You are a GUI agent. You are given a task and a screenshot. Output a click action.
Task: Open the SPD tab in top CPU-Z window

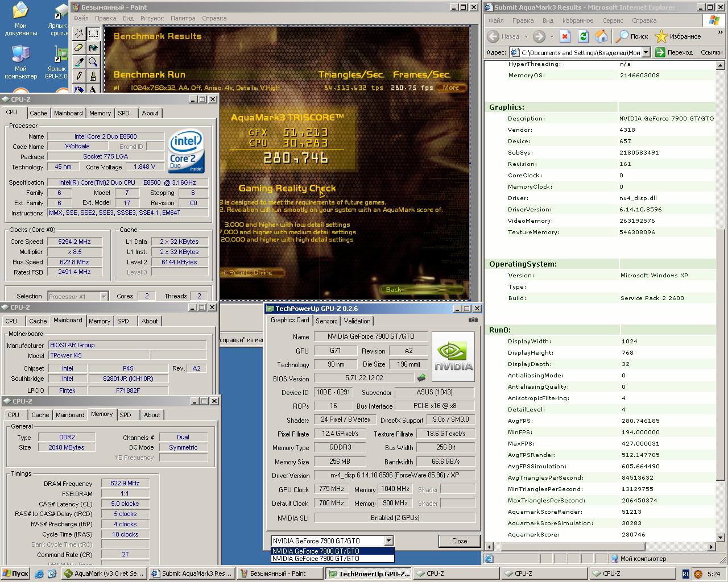(124, 113)
